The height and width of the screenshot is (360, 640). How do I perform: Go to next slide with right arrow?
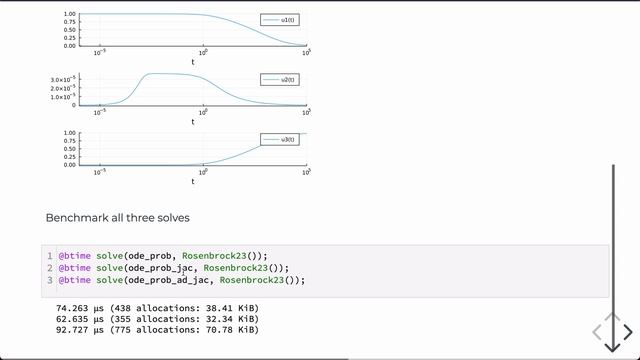629,332
